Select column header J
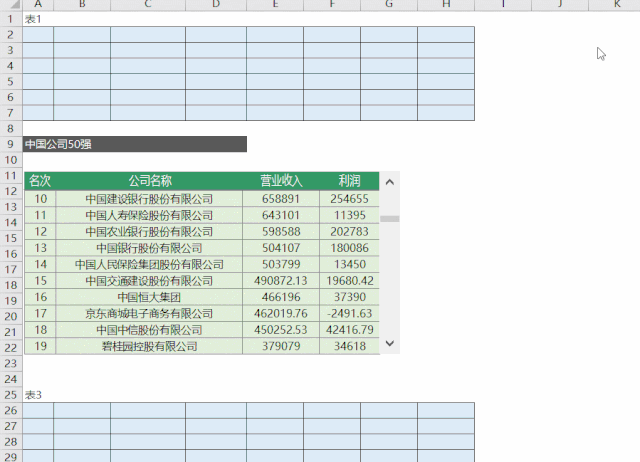Viewport: 640px width, 462px height. (x=560, y=4)
